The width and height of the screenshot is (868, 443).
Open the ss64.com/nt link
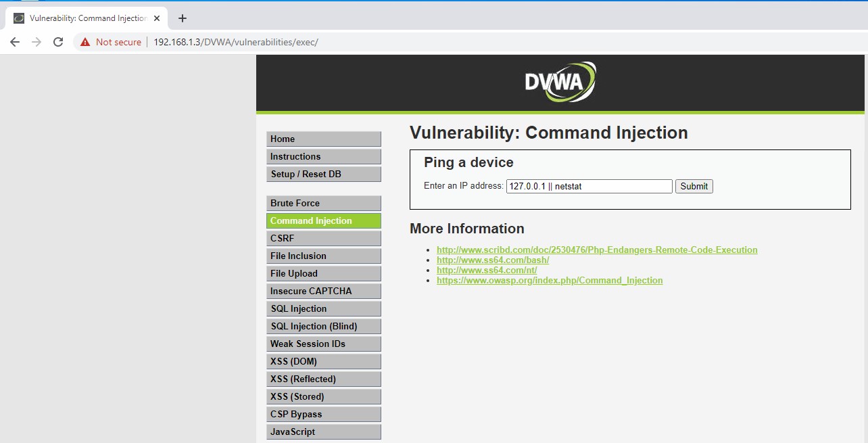point(487,270)
